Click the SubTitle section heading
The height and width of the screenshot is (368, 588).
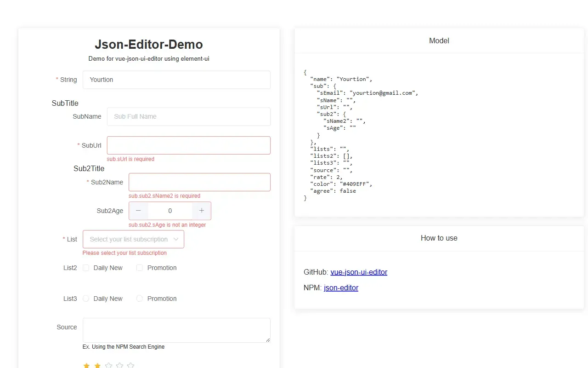(65, 103)
